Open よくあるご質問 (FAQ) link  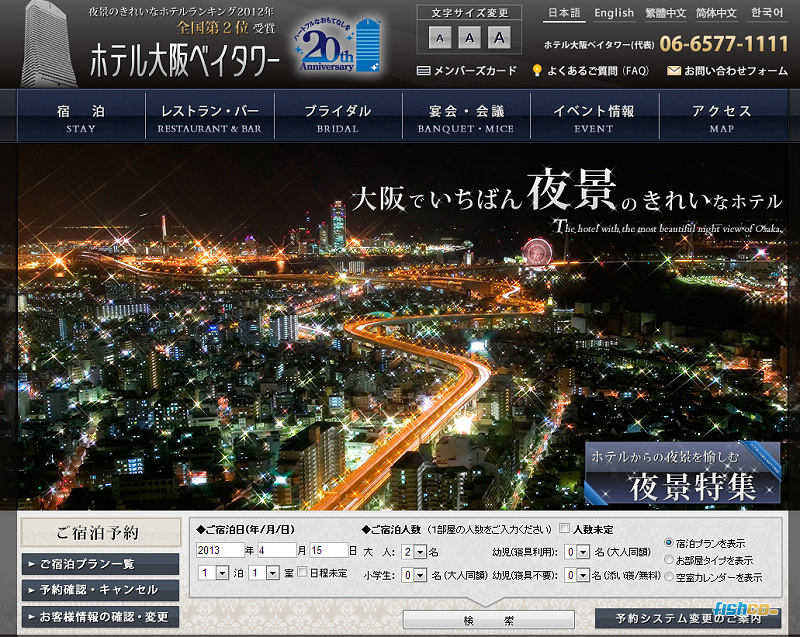(591, 71)
